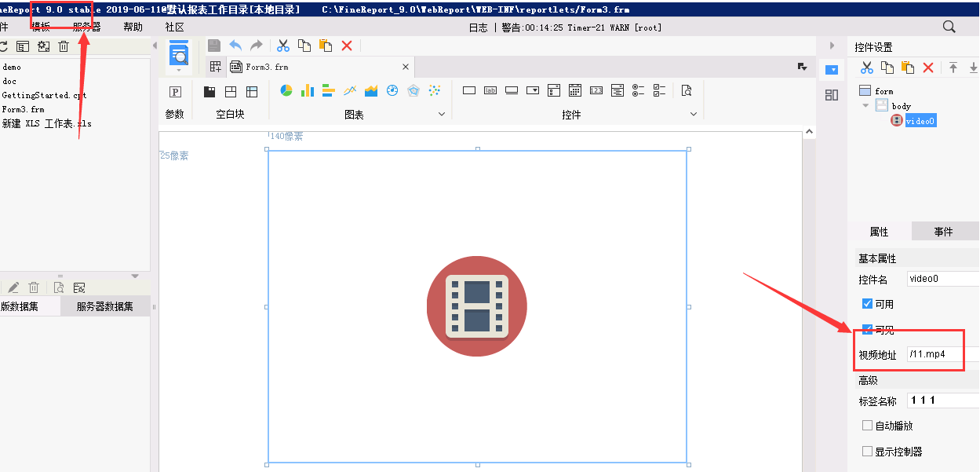Toggle the 可见 (visible) checkbox
The image size is (980, 472).
[867, 329]
